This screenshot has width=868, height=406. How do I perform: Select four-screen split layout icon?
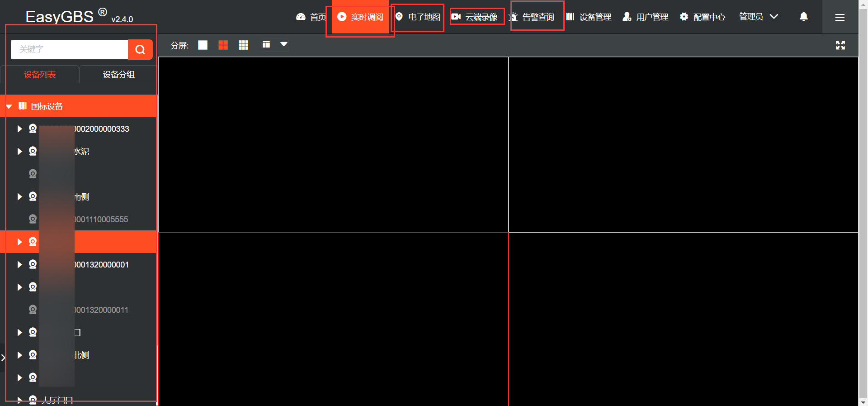pos(223,45)
